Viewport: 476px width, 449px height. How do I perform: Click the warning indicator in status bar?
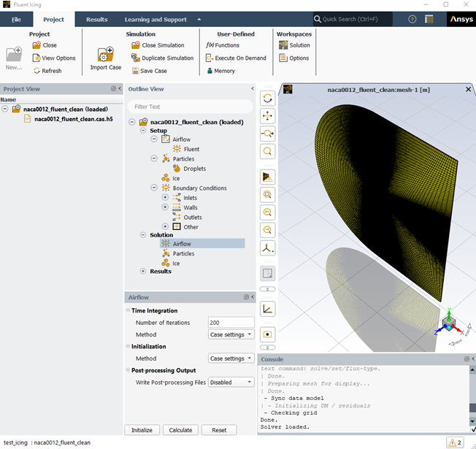click(x=455, y=442)
